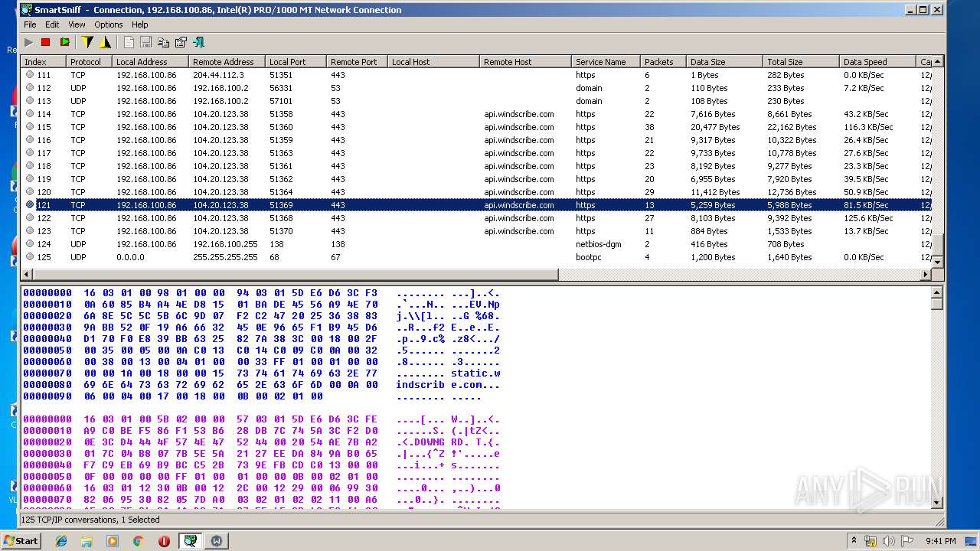Click the Properties toolbar icon
The width and height of the screenshot is (980, 551).
181,42
